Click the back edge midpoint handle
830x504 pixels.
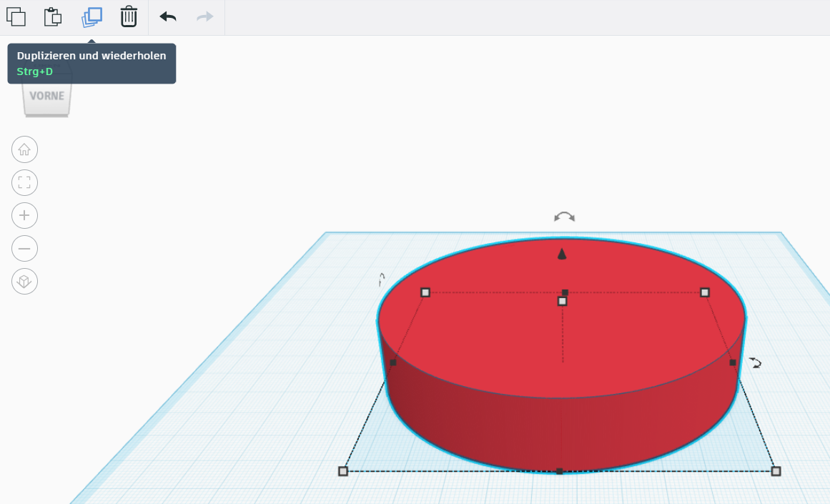pos(565,292)
